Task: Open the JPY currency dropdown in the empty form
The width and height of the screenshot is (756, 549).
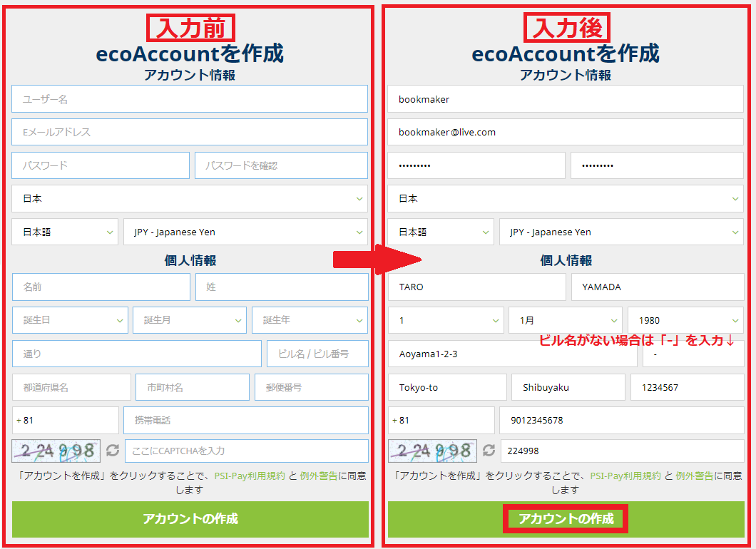Action: 245,232
